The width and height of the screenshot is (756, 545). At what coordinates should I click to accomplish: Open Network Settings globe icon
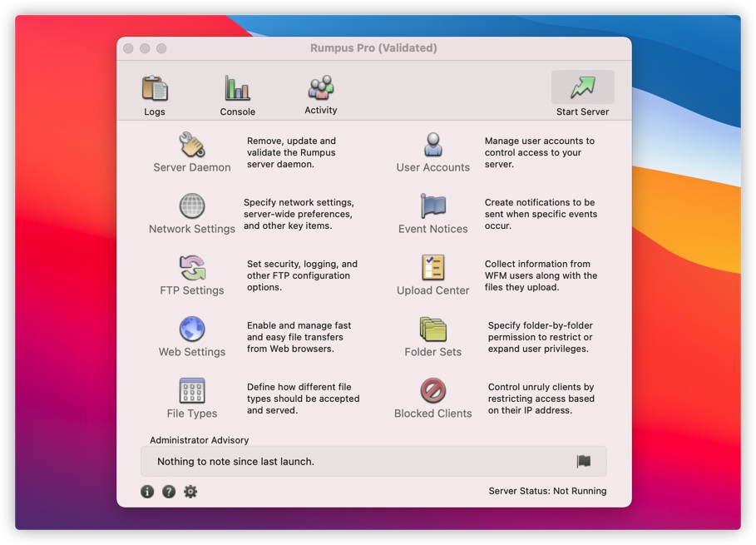192,206
